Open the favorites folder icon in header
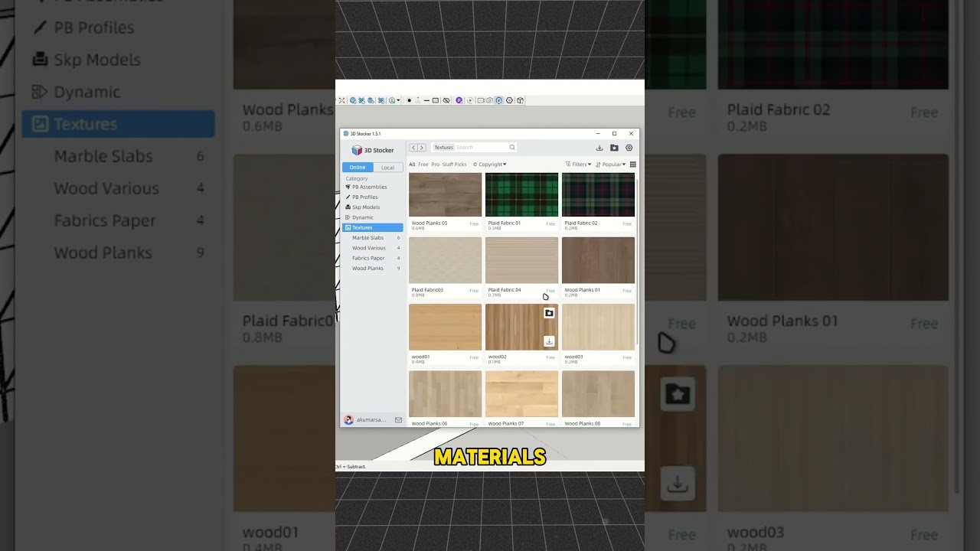980x551 pixels. point(614,148)
